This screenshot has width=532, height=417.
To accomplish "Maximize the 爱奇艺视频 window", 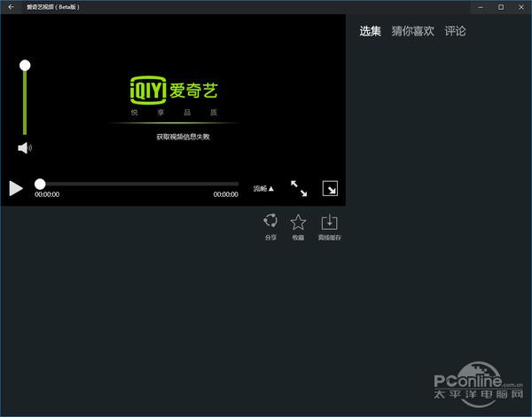I will coord(501,7).
